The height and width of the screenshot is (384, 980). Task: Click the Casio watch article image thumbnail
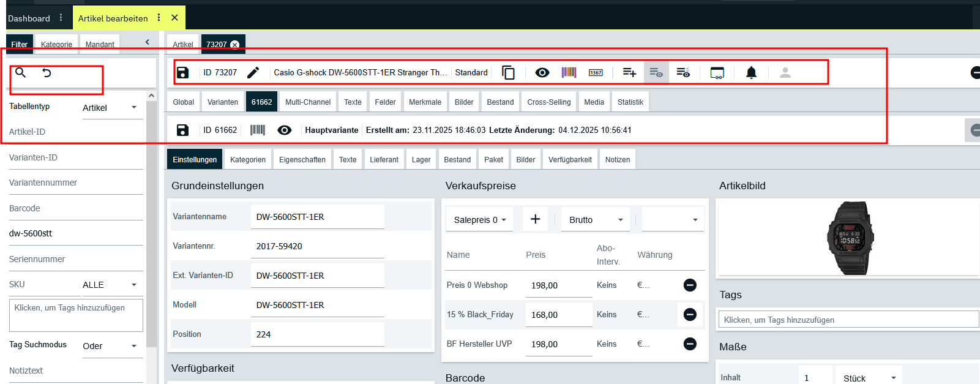850,238
